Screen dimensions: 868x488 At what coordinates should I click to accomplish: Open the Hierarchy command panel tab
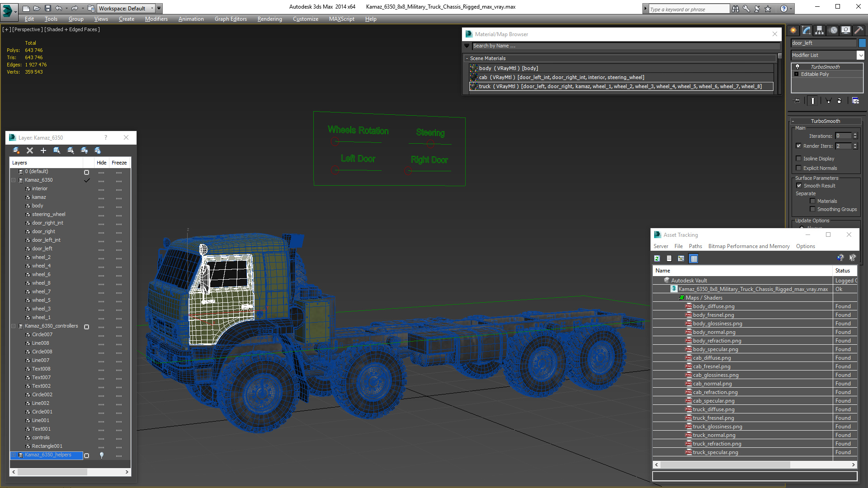(x=820, y=30)
